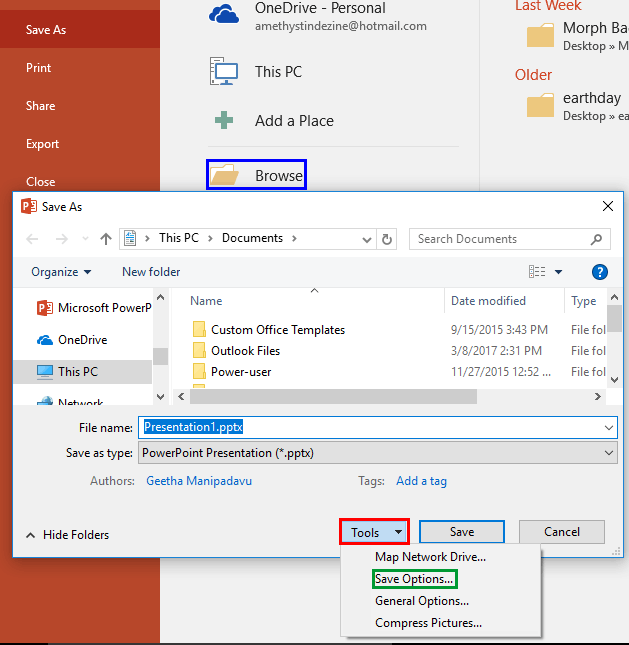Choose Save Options from Tools menu

(x=414, y=579)
